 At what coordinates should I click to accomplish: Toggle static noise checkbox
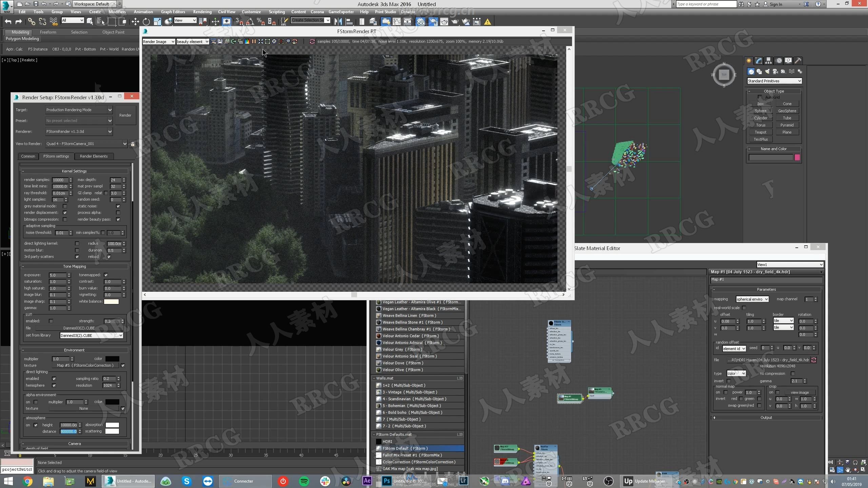[118, 206]
